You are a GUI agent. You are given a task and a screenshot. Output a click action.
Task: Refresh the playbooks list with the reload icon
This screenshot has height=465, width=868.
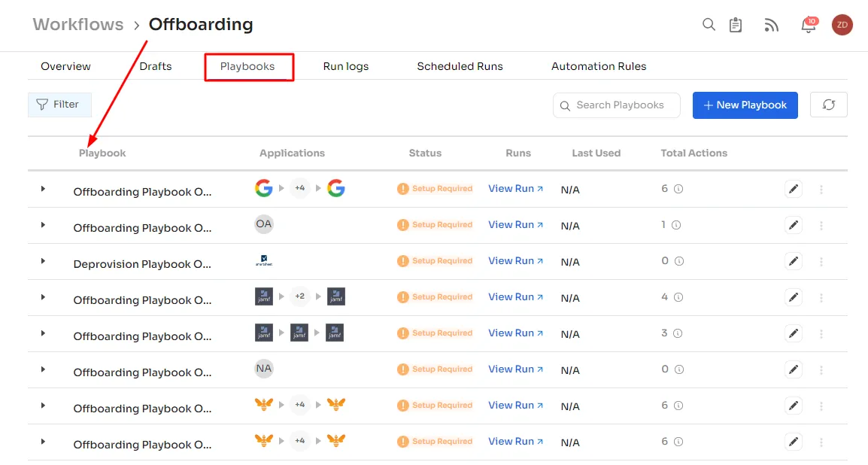point(828,105)
